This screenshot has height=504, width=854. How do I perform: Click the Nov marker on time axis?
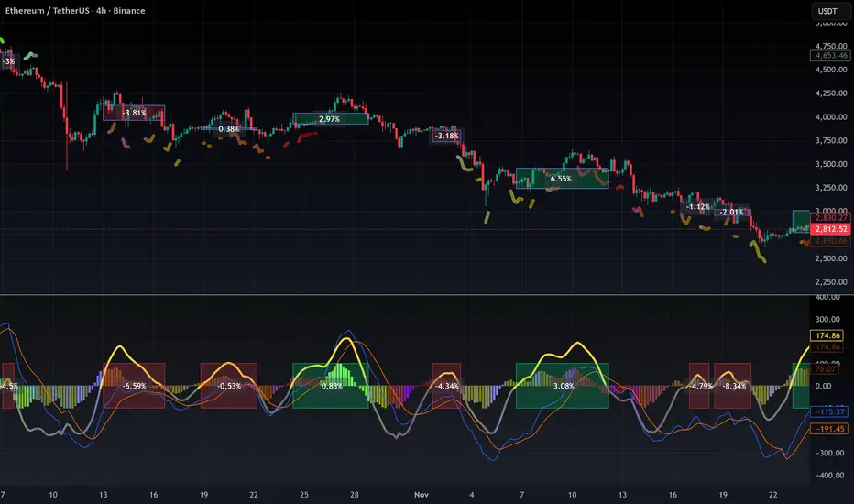click(x=421, y=495)
